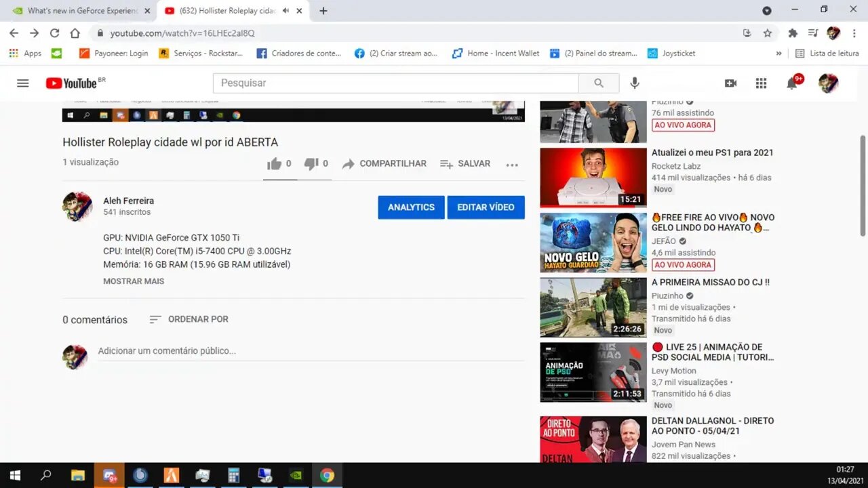Open the Payoneer: Login bookmark
Screen dimensions: 868x488
coord(113,53)
